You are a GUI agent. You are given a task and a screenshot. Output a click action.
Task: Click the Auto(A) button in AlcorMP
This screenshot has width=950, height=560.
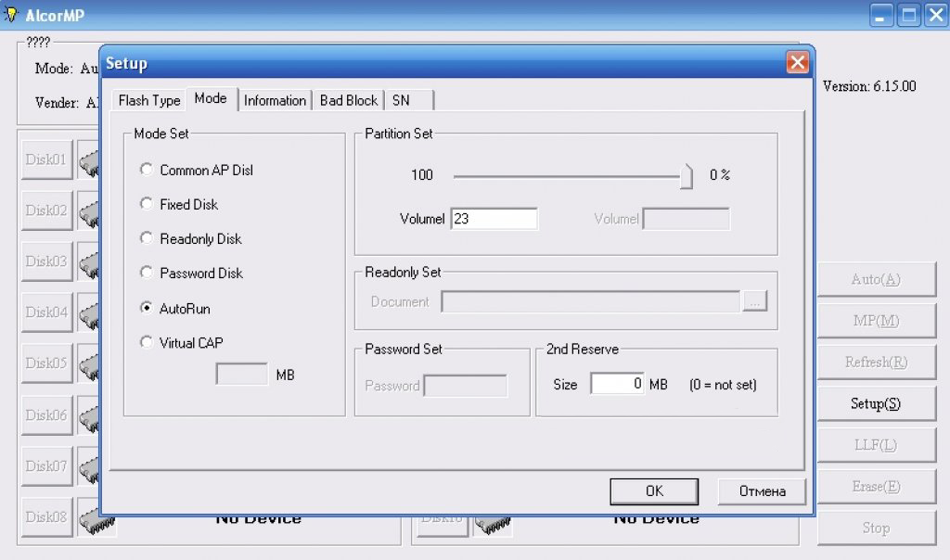[876, 279]
